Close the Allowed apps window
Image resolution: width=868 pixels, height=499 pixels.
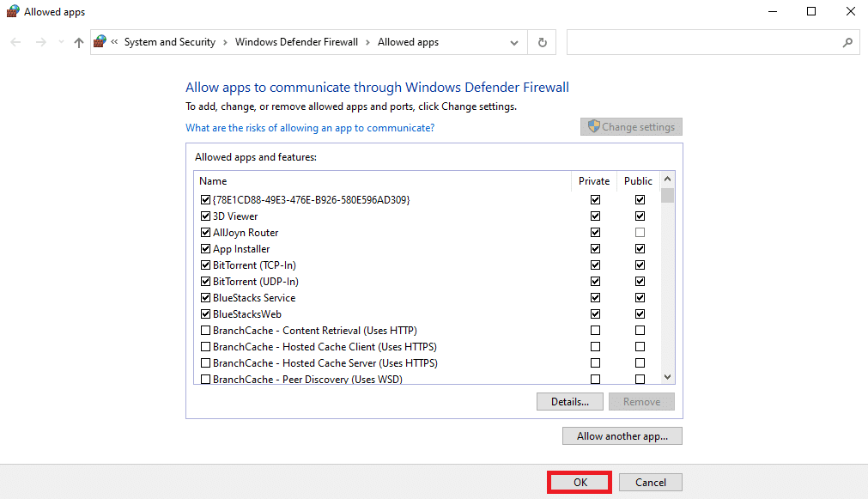pos(851,12)
